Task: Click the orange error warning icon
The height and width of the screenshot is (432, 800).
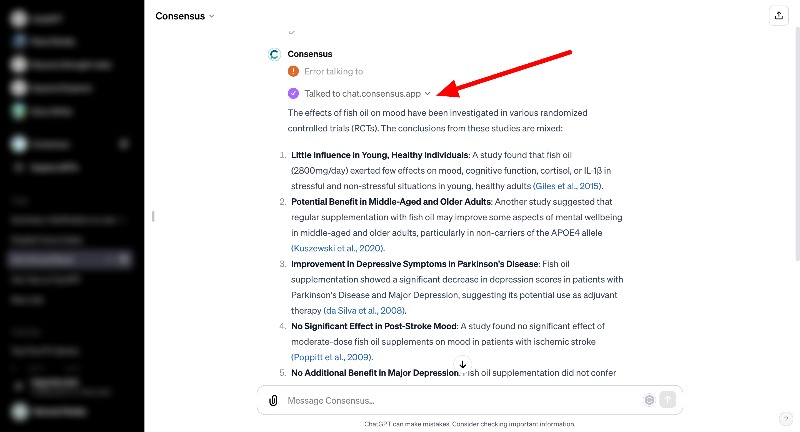Action: pyautogui.click(x=293, y=71)
